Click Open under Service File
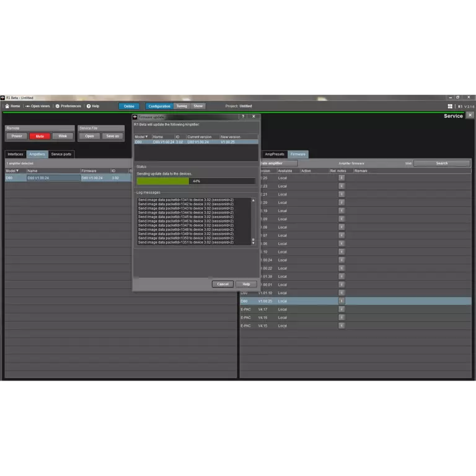The image size is (476, 476). [89, 136]
